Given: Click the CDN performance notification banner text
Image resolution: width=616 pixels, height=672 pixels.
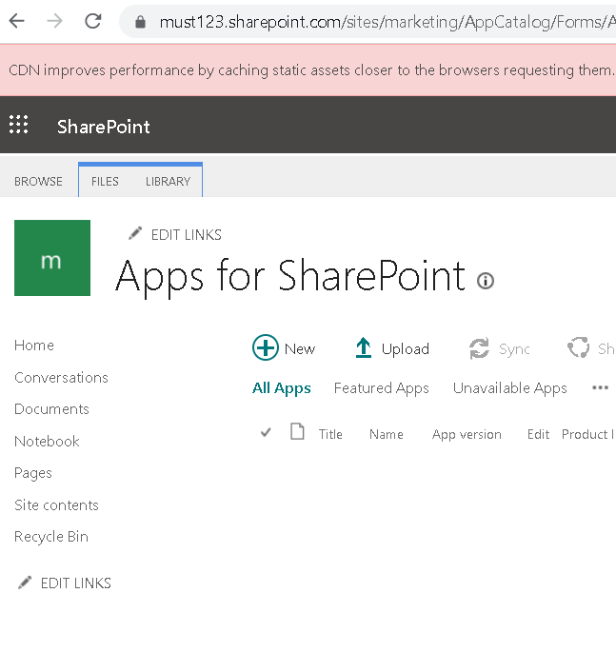Looking at the screenshot, I should click(x=311, y=69).
